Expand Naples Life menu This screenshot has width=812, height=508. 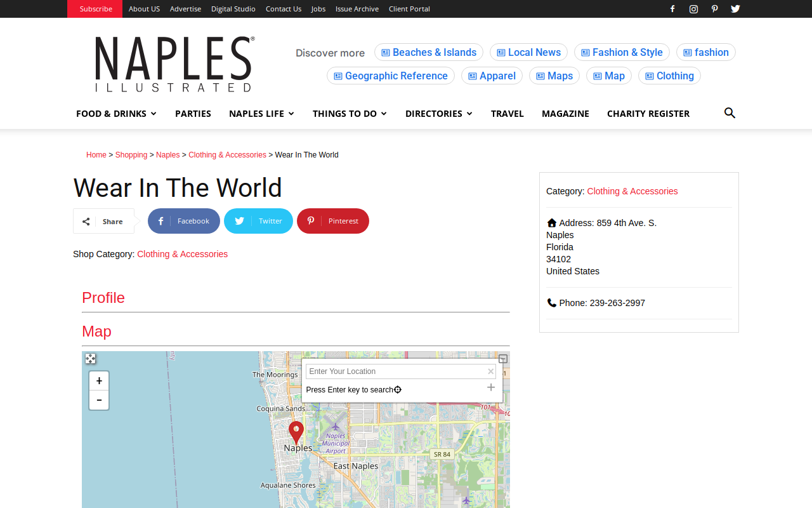[261, 114]
